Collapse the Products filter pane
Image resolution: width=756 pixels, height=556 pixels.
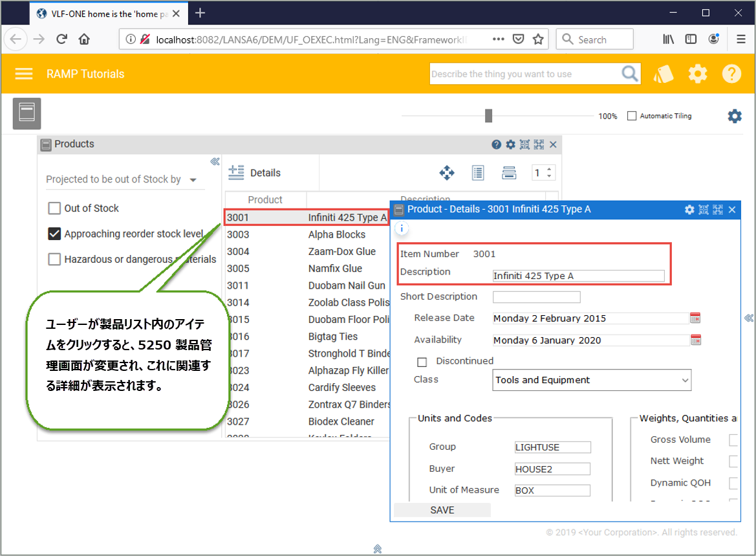coord(215,162)
